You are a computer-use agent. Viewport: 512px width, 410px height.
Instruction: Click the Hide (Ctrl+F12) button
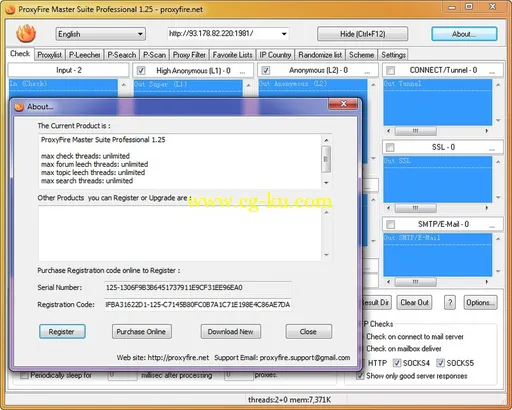[362, 34]
